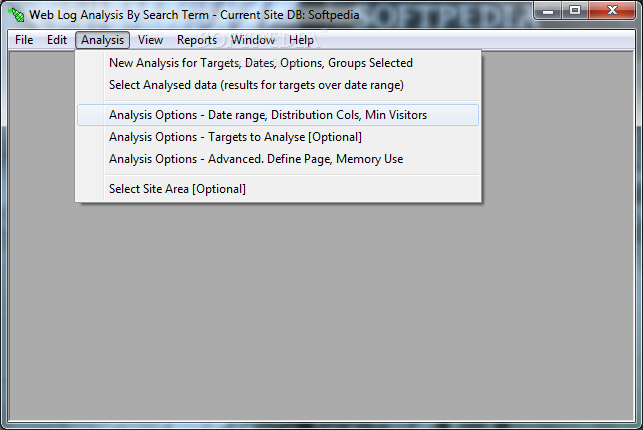The image size is (643, 430).
Task: Open the View menu
Action: pyautogui.click(x=150, y=40)
